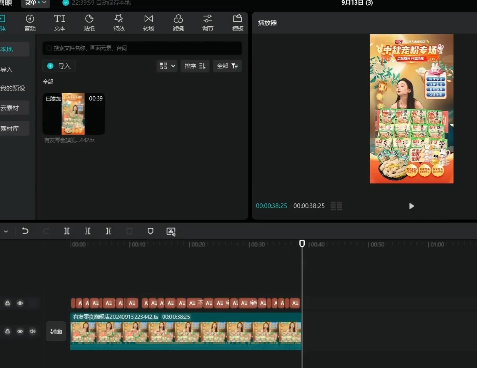This screenshot has width=477, height=368.
Task: Delete left of playhead icon
Action: (x=87, y=231)
